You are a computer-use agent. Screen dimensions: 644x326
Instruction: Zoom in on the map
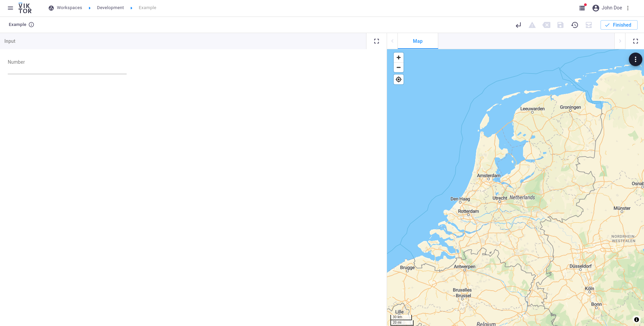pyautogui.click(x=398, y=58)
